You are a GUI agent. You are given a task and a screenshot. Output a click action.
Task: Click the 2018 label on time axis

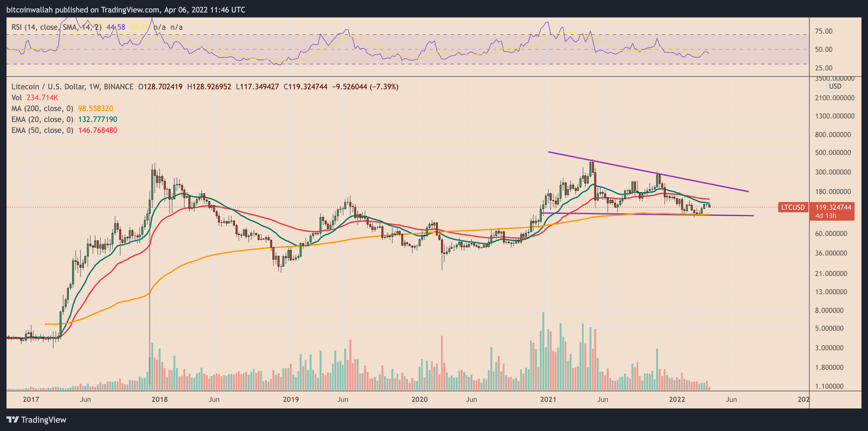(159, 399)
